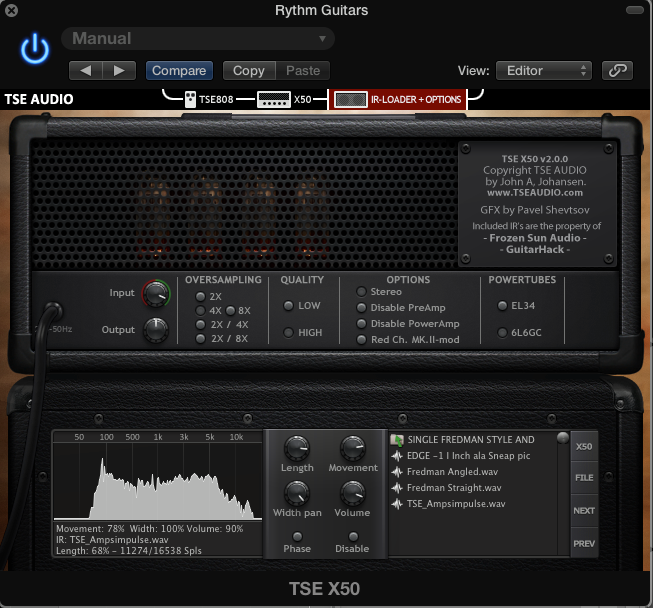The image size is (653, 608).
Task: Select 'SINGLE FREDMAN STYLE AND' list entry
Action: tap(471, 440)
